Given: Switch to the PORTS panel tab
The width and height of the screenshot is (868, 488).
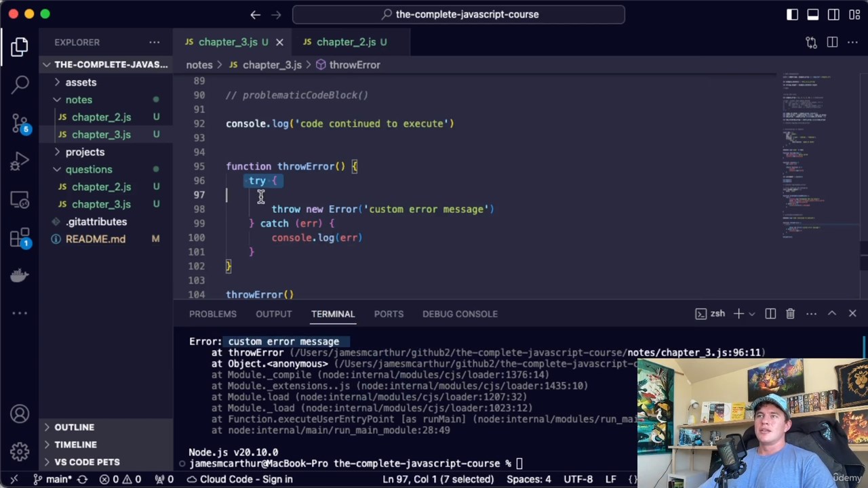Looking at the screenshot, I should pos(389,314).
